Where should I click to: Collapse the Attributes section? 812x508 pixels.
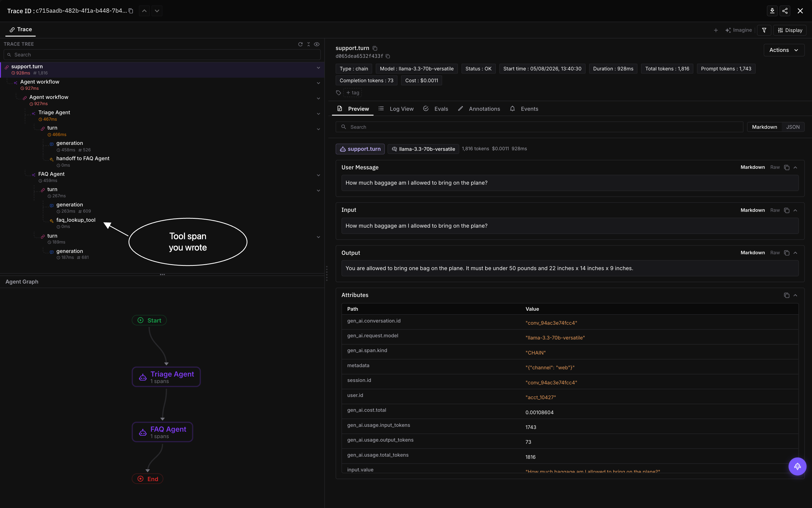click(795, 295)
